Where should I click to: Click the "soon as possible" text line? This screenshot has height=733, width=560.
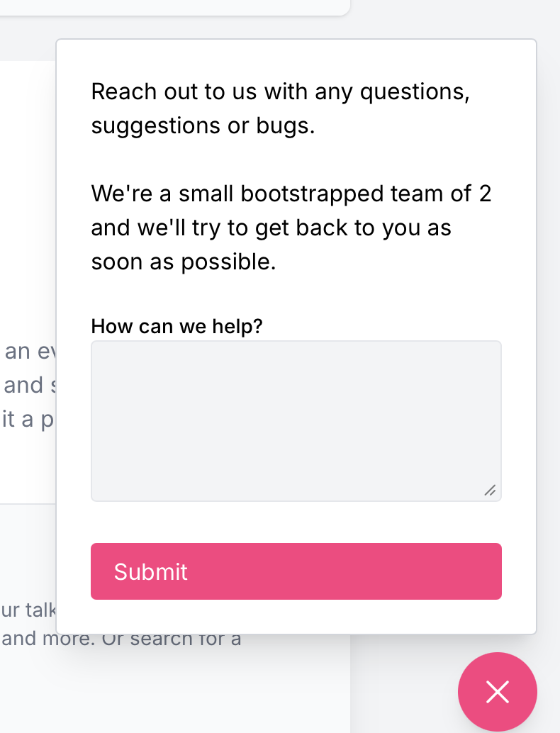[x=183, y=262]
